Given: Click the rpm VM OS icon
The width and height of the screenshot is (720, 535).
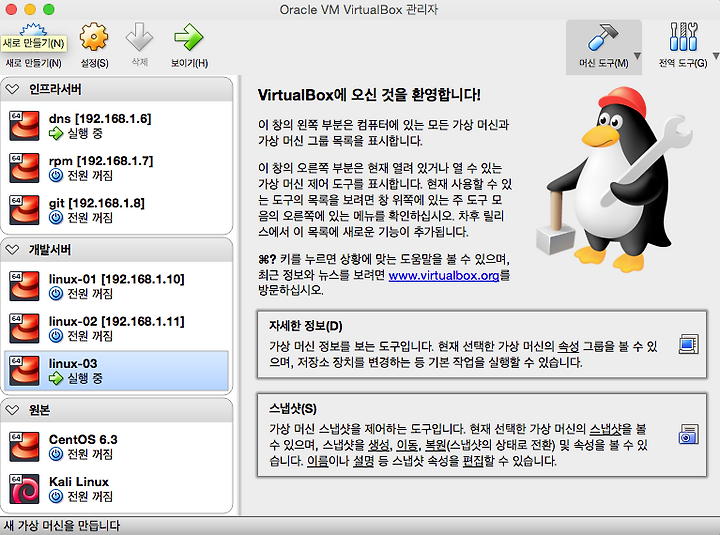Looking at the screenshot, I should coord(24,168).
